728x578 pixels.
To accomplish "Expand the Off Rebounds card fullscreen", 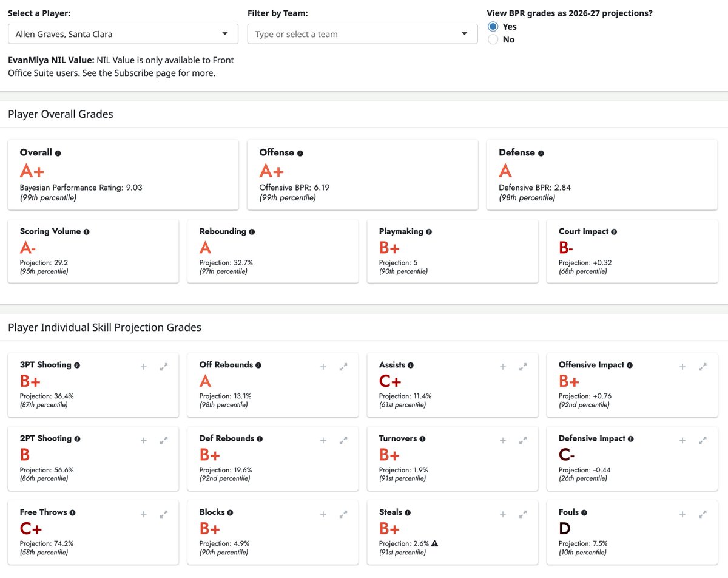I will click(343, 367).
